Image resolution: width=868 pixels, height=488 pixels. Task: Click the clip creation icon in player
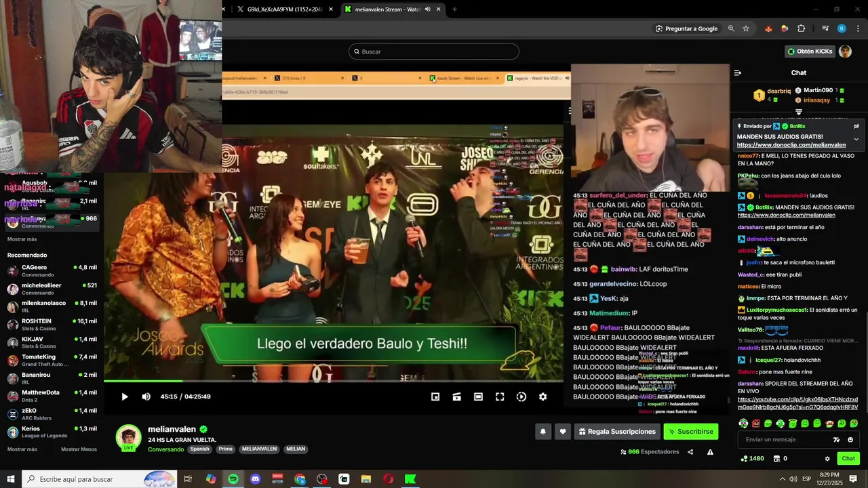(x=457, y=396)
